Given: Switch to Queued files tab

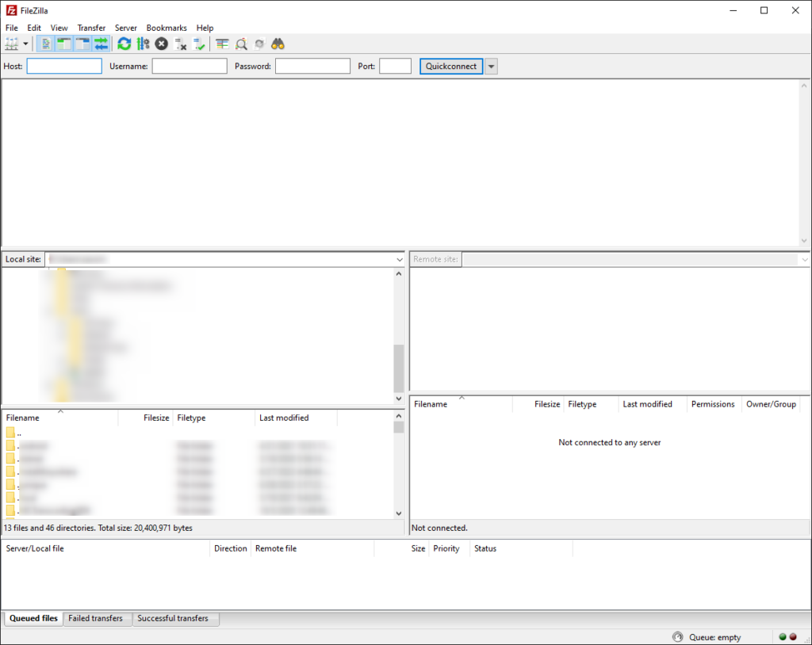Looking at the screenshot, I should tap(33, 619).
